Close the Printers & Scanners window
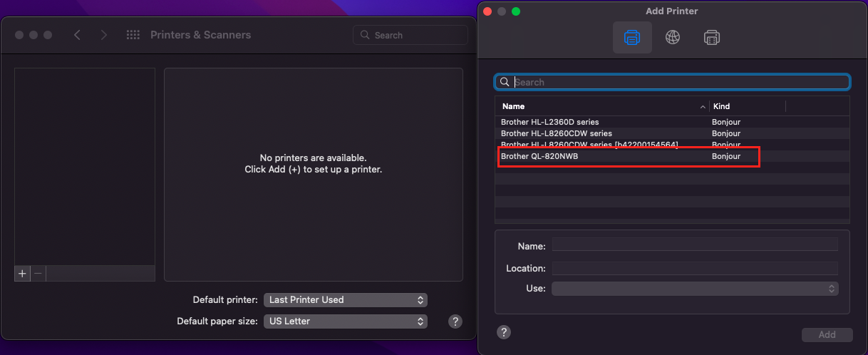 (19, 35)
